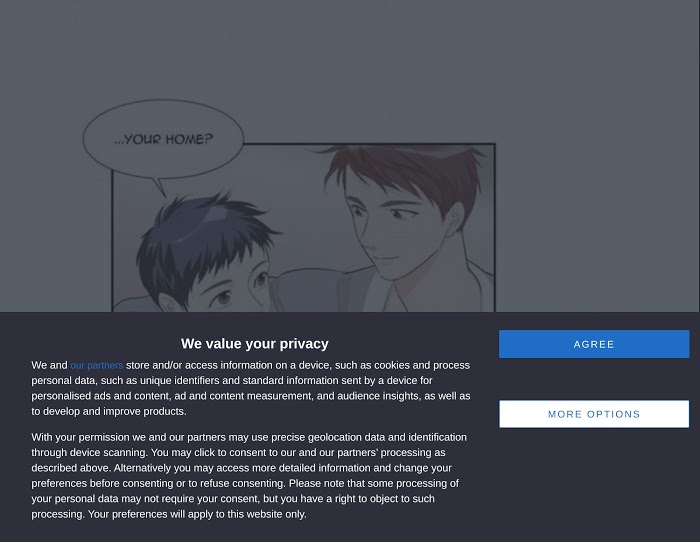This screenshot has height=542, width=700.
Task: Click the paragraph starting "We and our partners"
Action: pyautogui.click(x=250, y=388)
